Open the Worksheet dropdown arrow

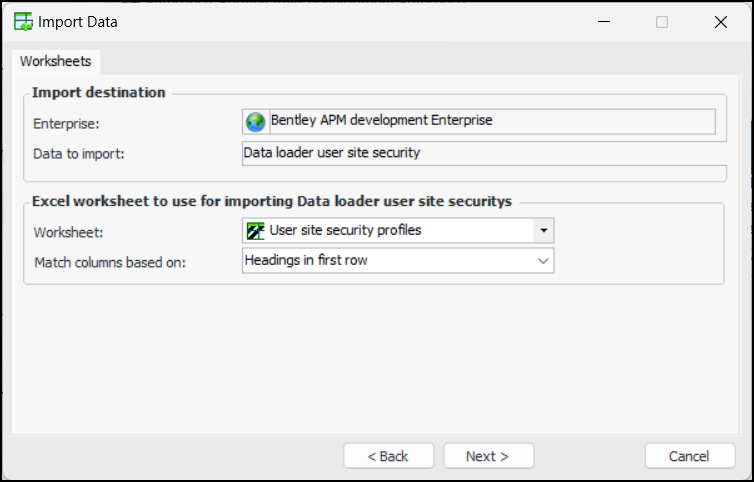pyautogui.click(x=543, y=231)
